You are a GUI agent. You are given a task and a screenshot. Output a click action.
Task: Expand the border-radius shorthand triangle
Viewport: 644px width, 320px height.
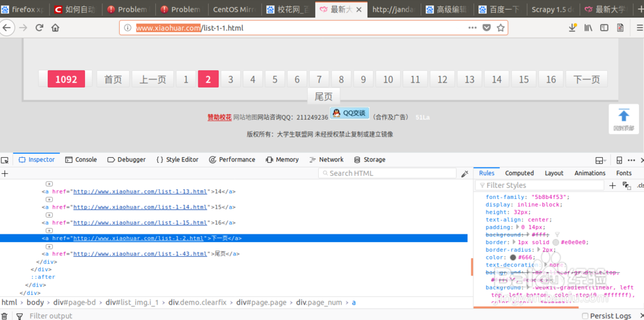539,250
